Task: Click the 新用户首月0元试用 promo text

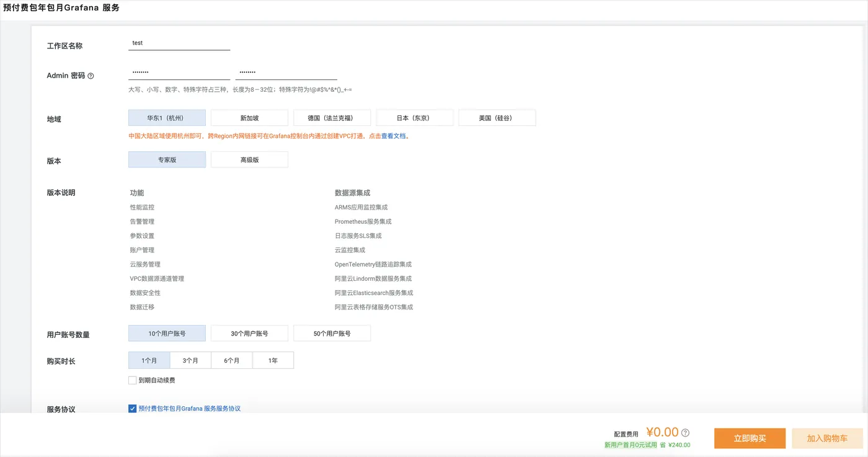Action: point(631,445)
